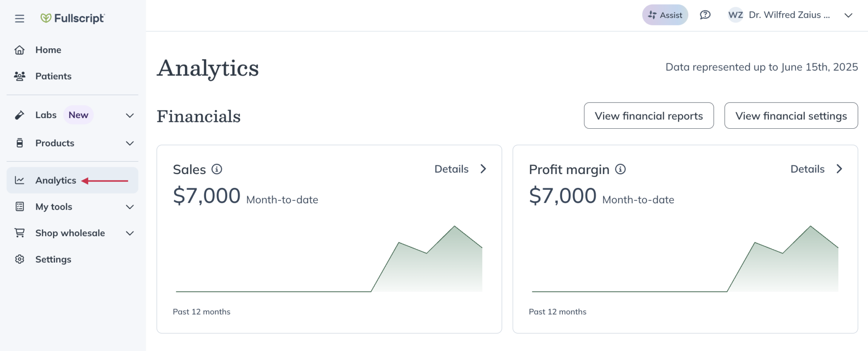Click View financial reports button
This screenshot has width=868, height=351.
pyautogui.click(x=648, y=116)
